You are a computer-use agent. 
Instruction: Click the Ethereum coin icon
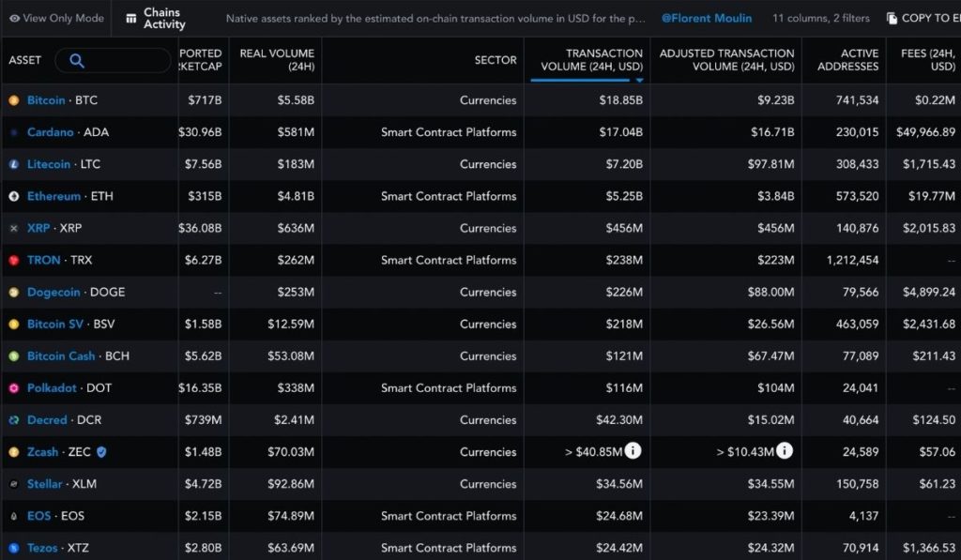(x=13, y=196)
